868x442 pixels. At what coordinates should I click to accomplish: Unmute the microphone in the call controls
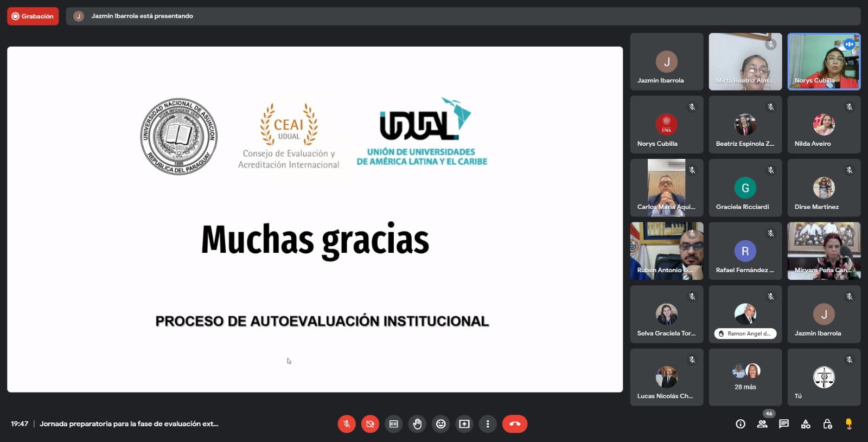347,424
